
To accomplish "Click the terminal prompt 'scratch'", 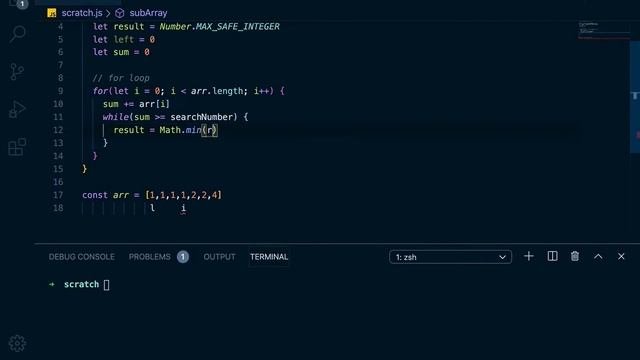I will (81, 284).
